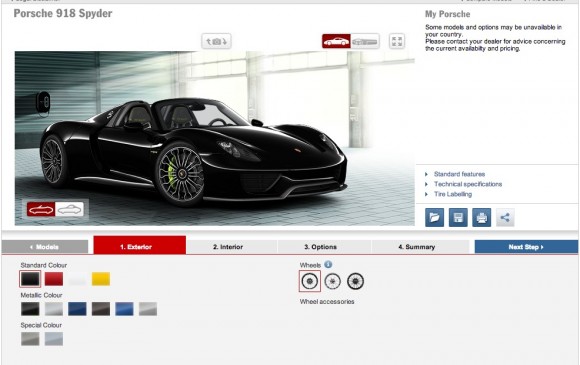580x365 pixels.
Task: Go back to Models
Action: (x=45, y=247)
